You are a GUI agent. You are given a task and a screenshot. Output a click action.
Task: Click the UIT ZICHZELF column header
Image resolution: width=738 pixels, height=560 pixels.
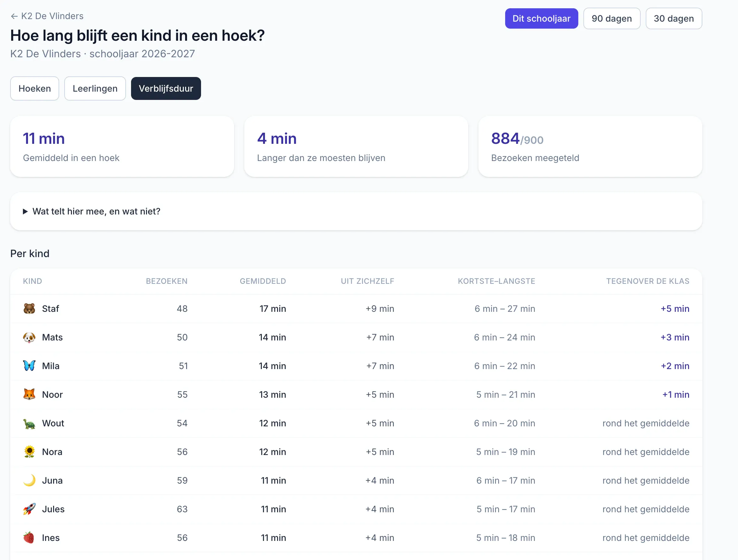click(x=368, y=281)
